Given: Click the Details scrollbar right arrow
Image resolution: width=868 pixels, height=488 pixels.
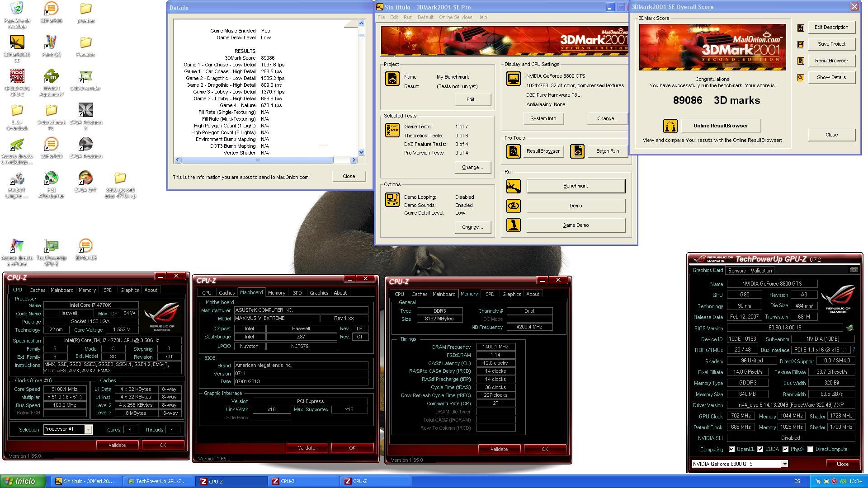Looking at the screenshot, I should pyautogui.click(x=354, y=160).
